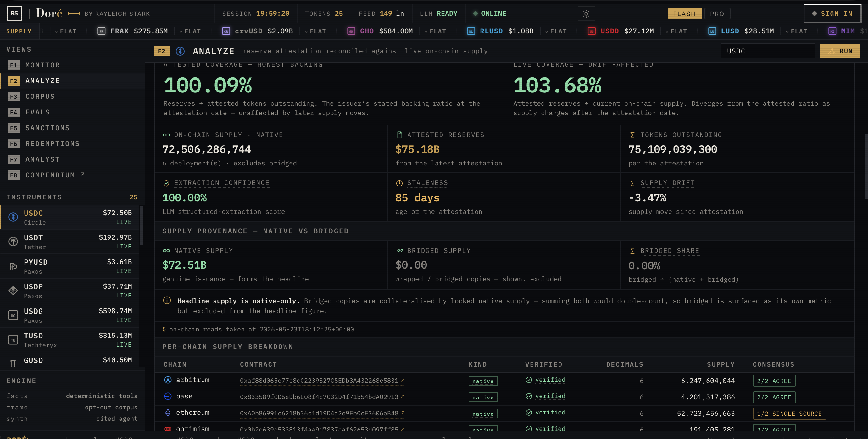Click the 1/2 SINGLE SOURCE consensus badge

tap(789, 414)
